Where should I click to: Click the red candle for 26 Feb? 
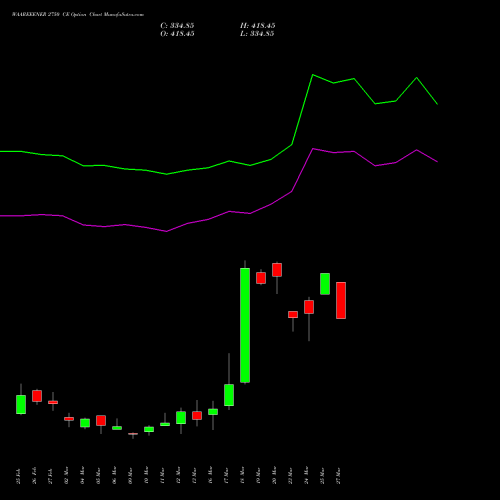click(37, 396)
